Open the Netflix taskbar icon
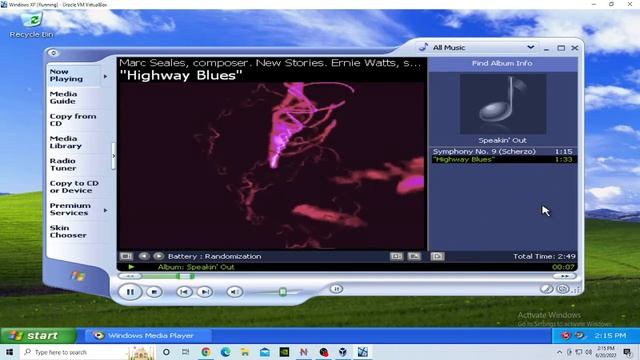This screenshot has width=640, height=360. [x=304, y=352]
